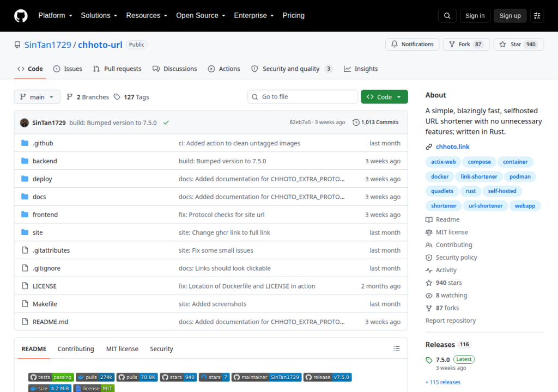This screenshot has width=558, height=392.
Task: Open the Platform dropdown menu
Action: 55,16
